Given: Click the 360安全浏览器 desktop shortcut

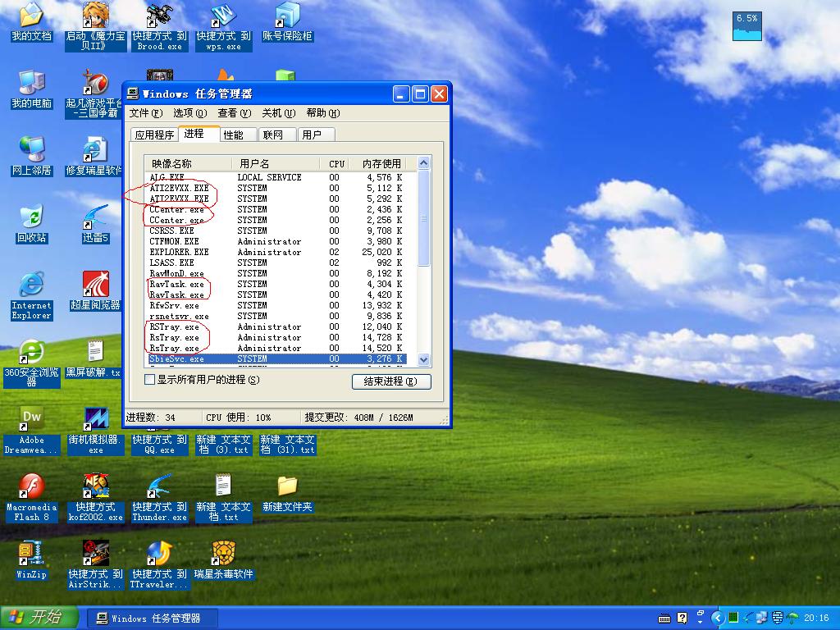Looking at the screenshot, I should pos(31,353).
